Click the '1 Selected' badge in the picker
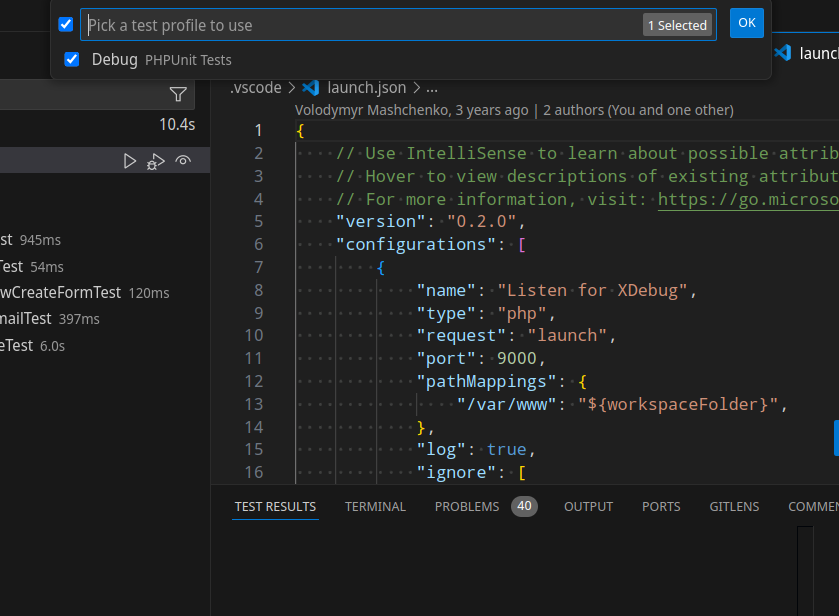This screenshot has height=616, width=839. pos(677,25)
